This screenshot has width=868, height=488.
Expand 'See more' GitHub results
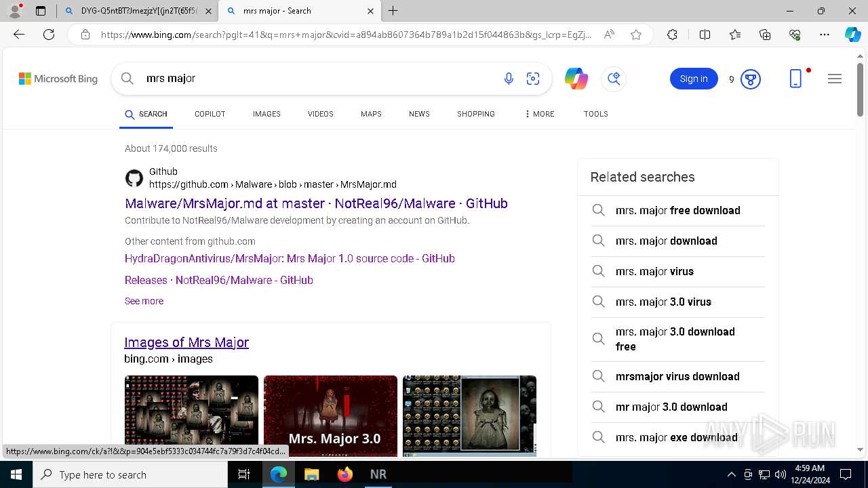144,301
